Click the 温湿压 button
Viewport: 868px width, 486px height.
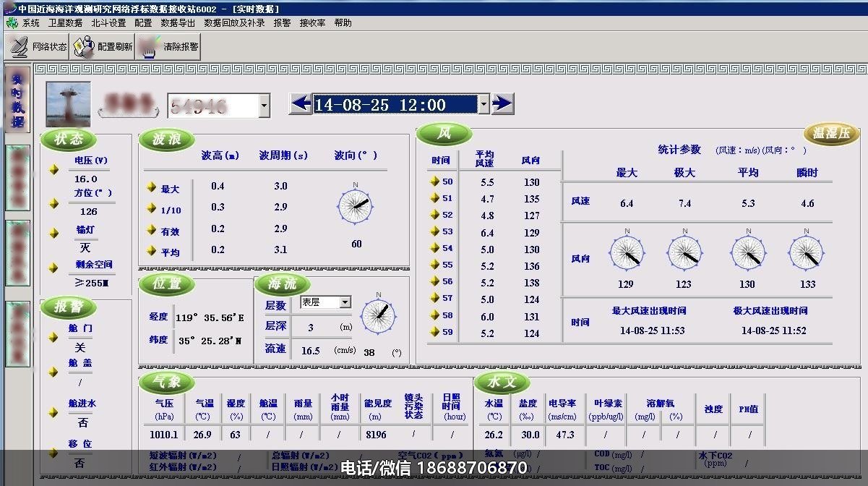click(831, 134)
